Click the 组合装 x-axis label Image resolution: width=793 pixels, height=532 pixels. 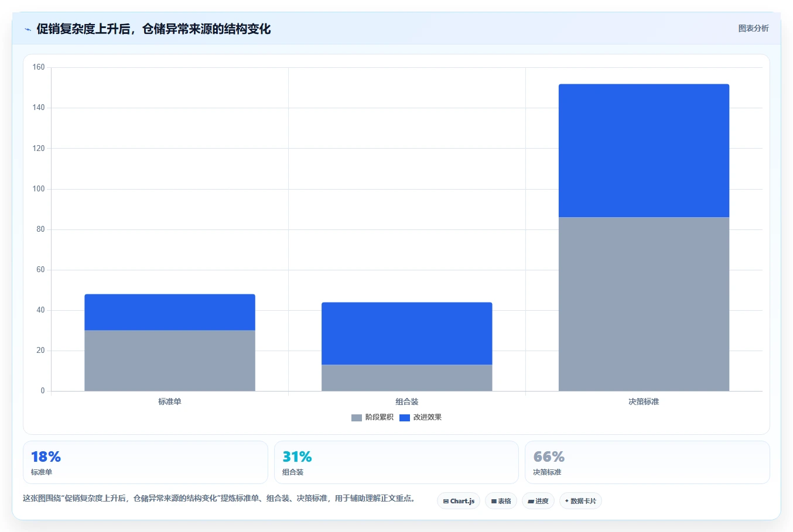pyautogui.click(x=407, y=401)
